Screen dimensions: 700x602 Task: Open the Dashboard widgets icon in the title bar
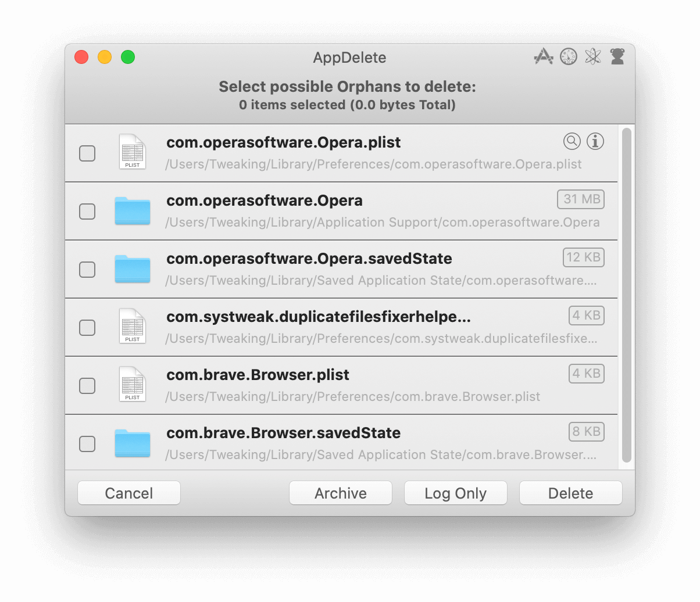coord(569,56)
